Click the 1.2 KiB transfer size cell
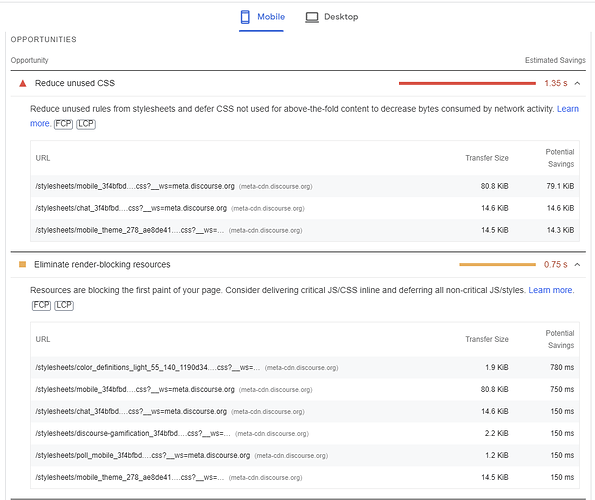Image resolution: width=595 pixels, height=500 pixels. [496, 456]
